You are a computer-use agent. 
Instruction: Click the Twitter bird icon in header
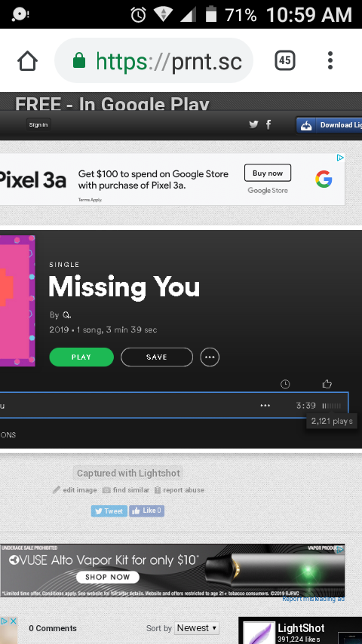click(253, 125)
